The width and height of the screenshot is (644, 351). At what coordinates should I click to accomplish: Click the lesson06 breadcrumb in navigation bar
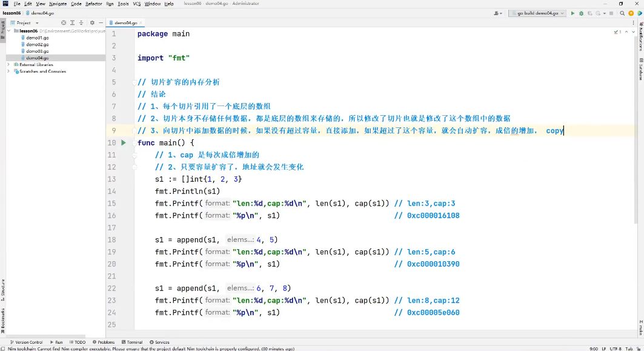(x=12, y=13)
